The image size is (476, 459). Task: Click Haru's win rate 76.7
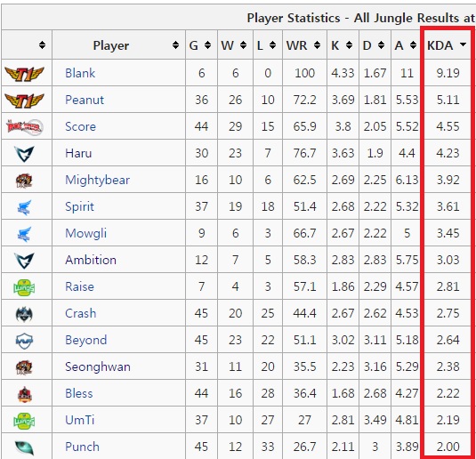click(304, 153)
